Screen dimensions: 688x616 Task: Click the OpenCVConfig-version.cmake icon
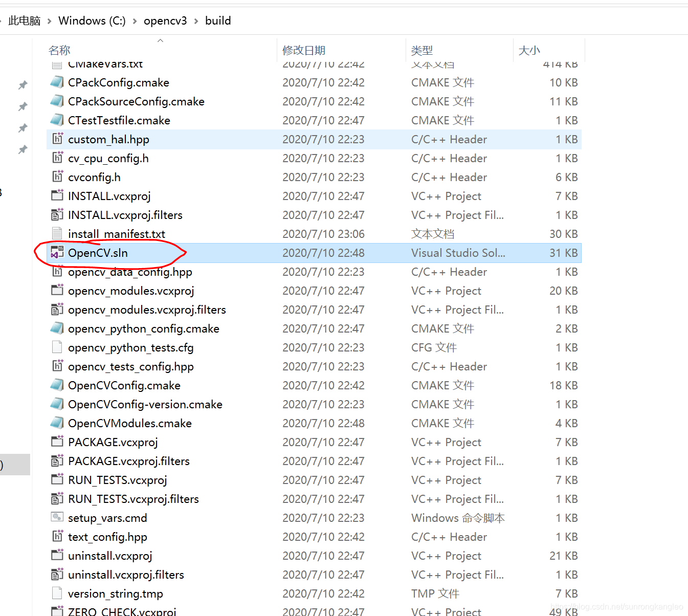pyautogui.click(x=57, y=404)
